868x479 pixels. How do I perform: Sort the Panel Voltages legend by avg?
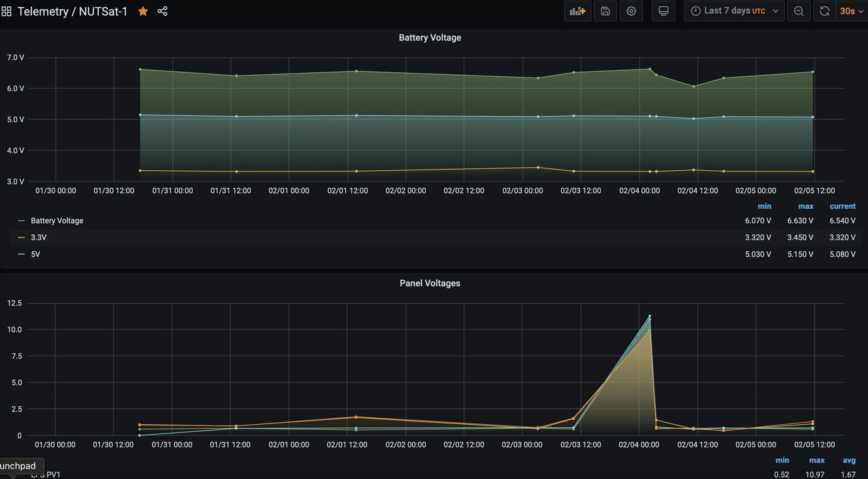coord(848,461)
